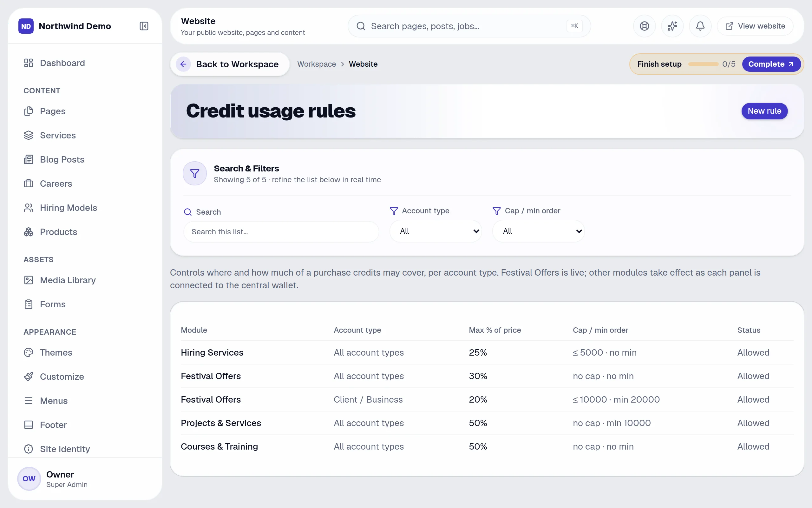Click the New rule button
The height and width of the screenshot is (508, 812).
764,111
